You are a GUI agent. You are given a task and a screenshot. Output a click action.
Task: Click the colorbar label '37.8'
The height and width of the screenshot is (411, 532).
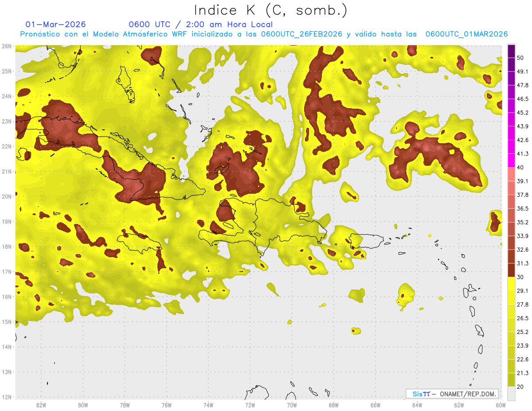click(x=522, y=195)
